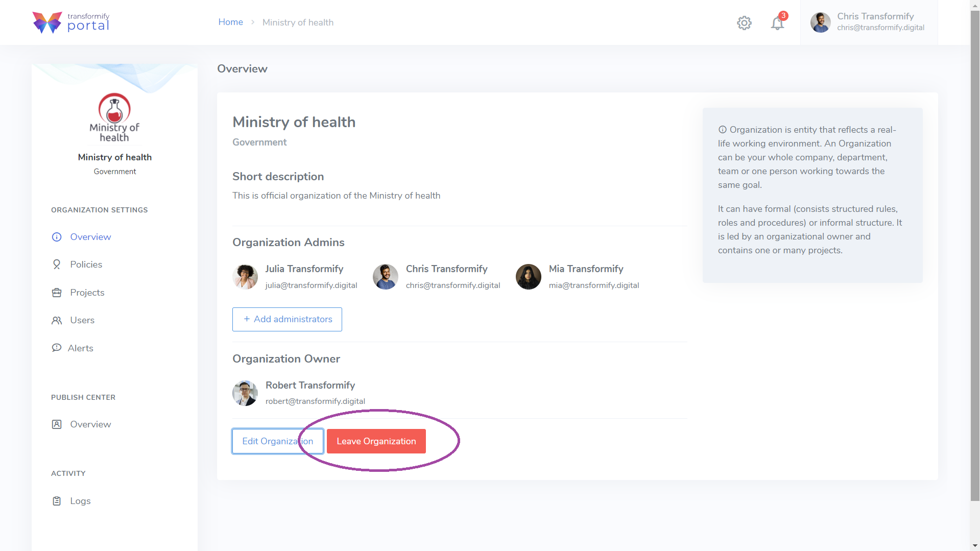Open the Projects menu item
Viewport: 980px width, 551px height.
87,293
